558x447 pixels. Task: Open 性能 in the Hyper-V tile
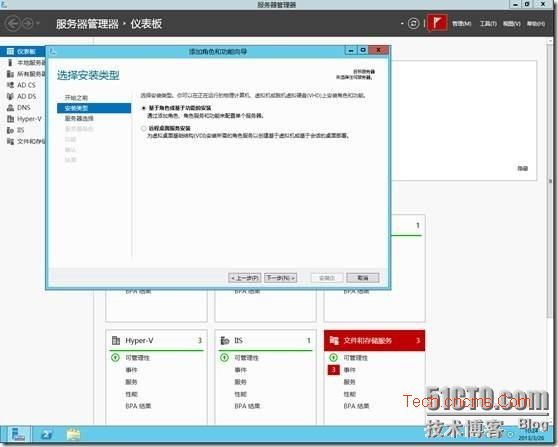[131, 394]
